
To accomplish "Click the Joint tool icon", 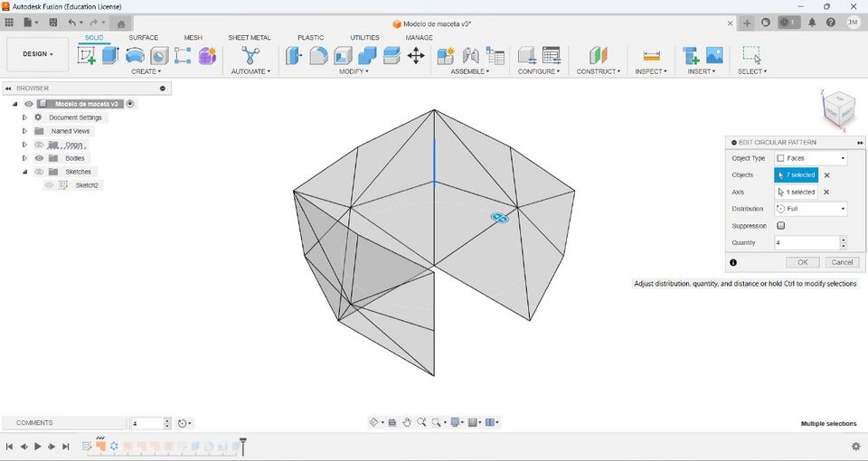I will click(x=470, y=55).
